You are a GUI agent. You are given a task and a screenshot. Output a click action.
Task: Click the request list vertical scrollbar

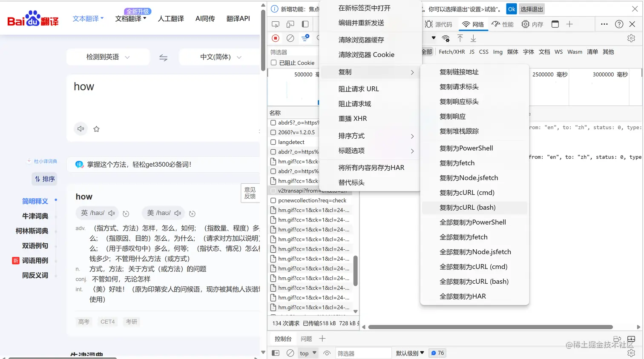[x=355, y=271]
